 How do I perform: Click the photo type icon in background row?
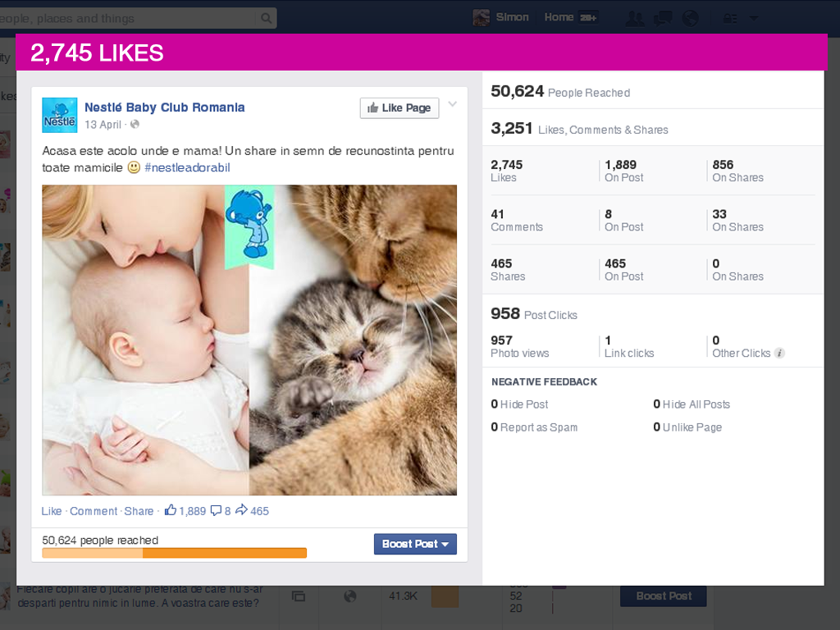299,596
